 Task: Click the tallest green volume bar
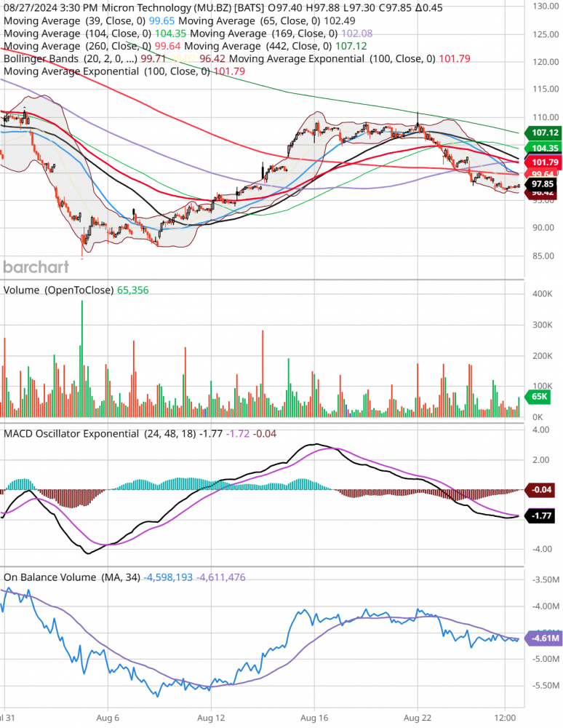click(x=82, y=358)
